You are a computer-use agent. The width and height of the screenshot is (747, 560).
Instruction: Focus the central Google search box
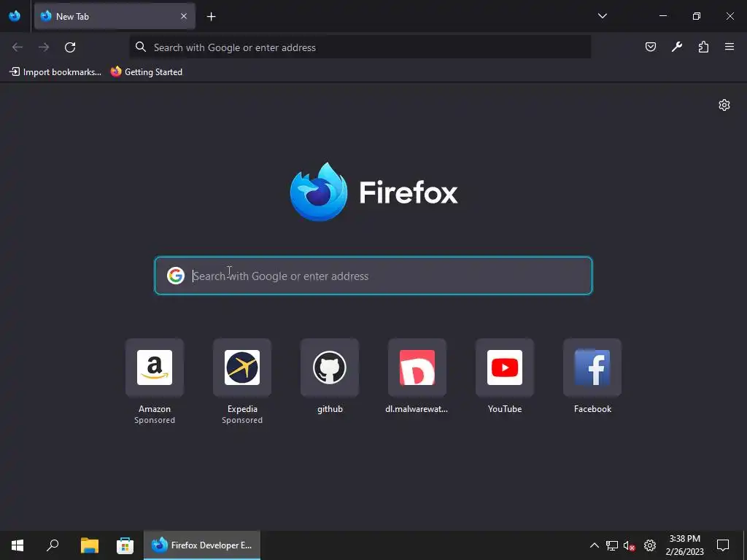pyautogui.click(x=373, y=276)
